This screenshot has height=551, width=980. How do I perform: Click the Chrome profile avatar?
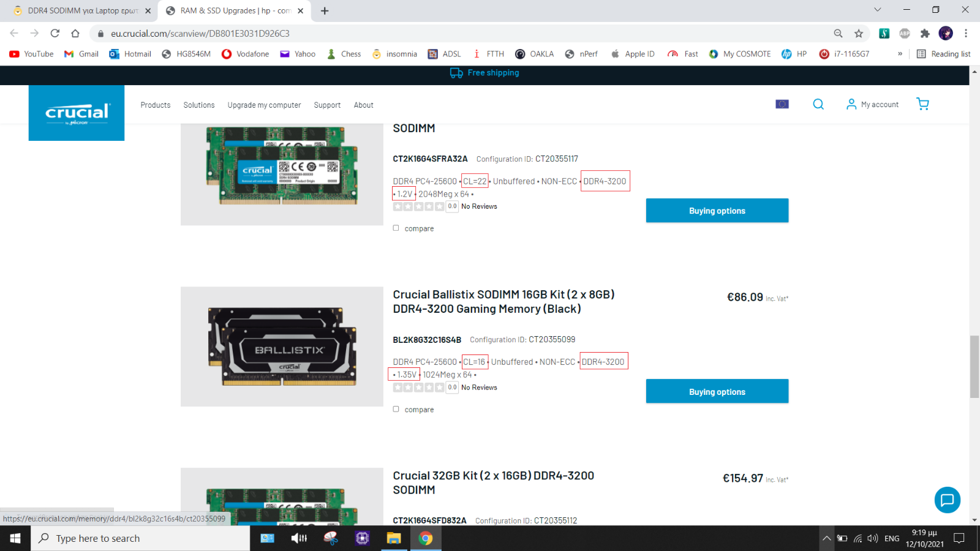pyautogui.click(x=946, y=33)
